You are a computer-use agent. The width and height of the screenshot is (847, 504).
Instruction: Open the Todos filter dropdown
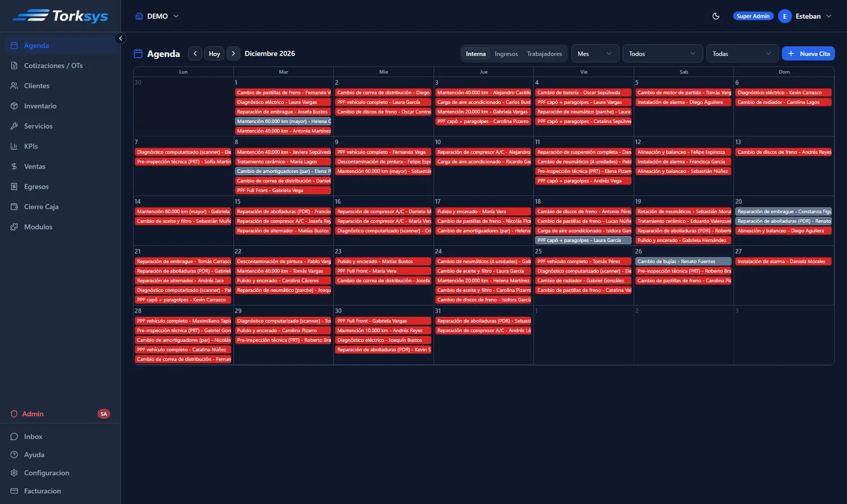click(x=662, y=54)
